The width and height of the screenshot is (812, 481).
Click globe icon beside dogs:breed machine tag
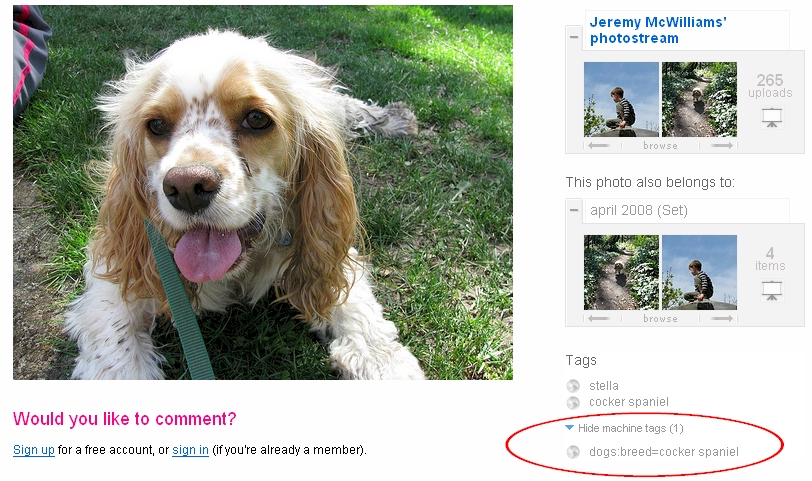(573, 452)
